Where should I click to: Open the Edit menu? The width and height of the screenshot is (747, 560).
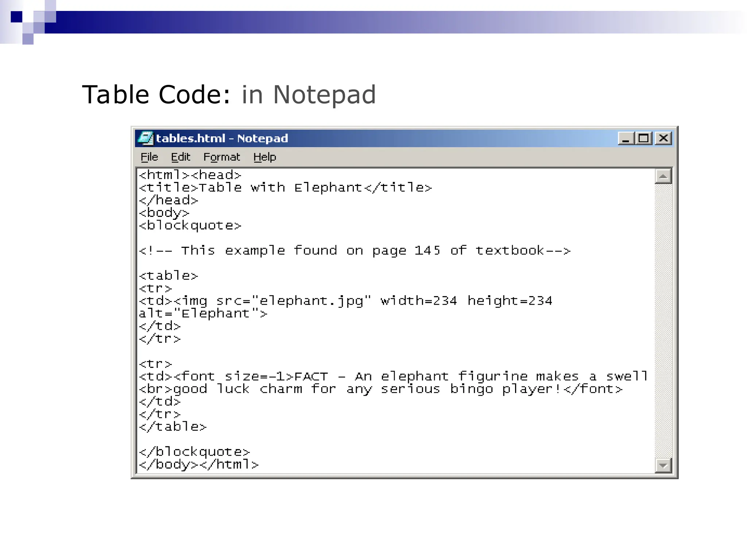coord(181,157)
